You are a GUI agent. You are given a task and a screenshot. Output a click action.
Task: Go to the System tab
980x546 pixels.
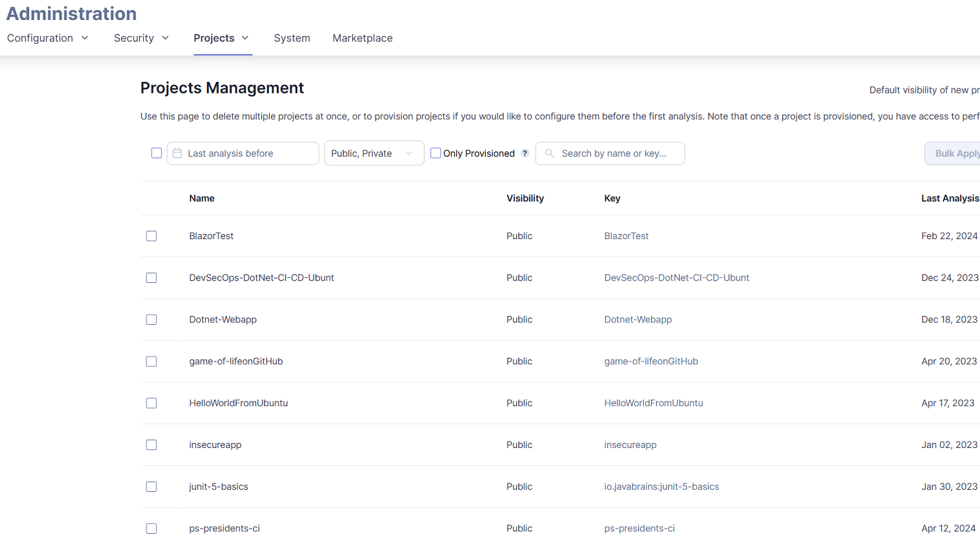click(292, 38)
